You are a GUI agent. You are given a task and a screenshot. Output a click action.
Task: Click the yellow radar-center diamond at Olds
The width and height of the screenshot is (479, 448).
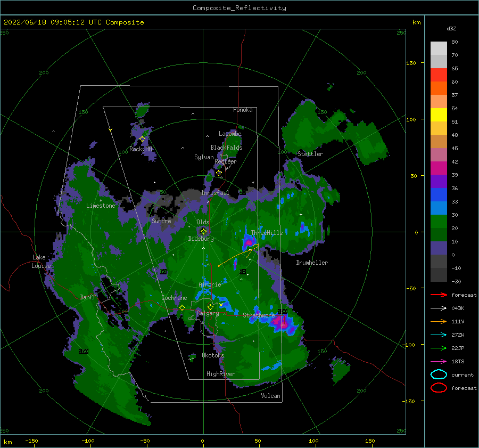tap(203, 232)
